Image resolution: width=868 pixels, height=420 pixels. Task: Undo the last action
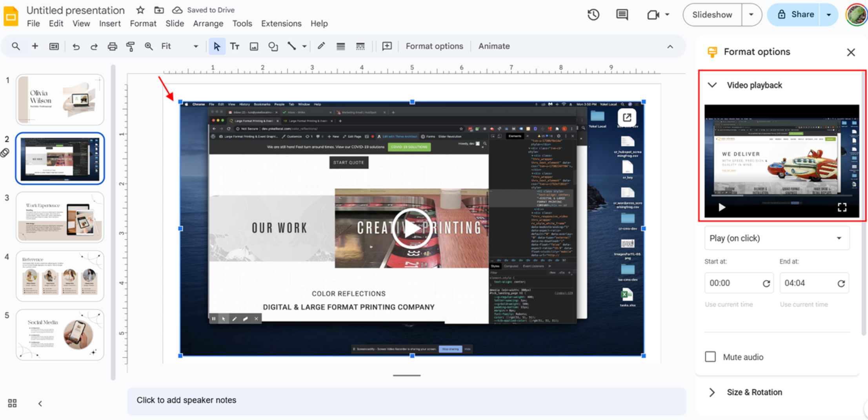pos(76,47)
